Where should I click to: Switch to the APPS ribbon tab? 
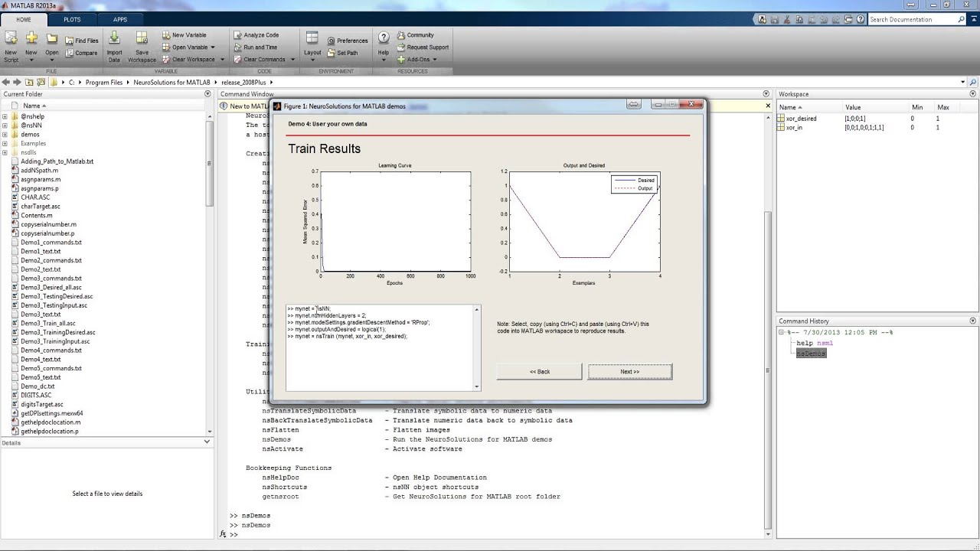pyautogui.click(x=120, y=19)
